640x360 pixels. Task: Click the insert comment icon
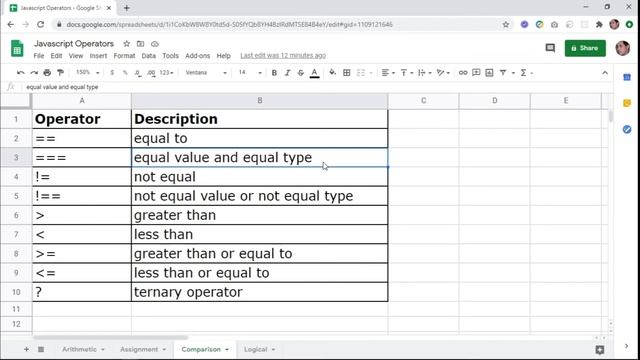(x=476, y=73)
